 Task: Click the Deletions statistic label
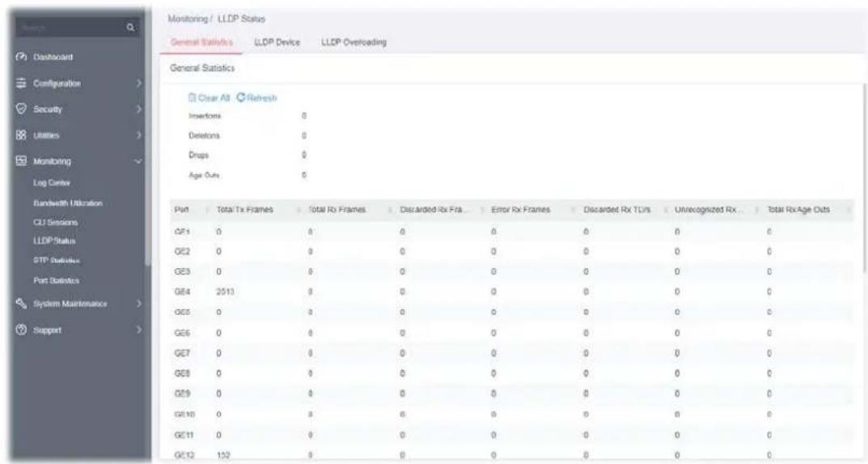[x=205, y=135]
